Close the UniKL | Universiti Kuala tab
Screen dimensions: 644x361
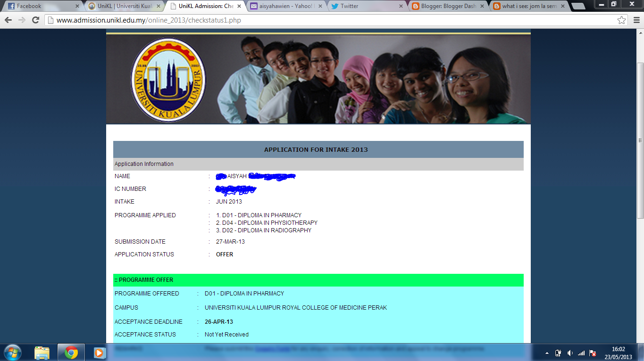tap(158, 6)
